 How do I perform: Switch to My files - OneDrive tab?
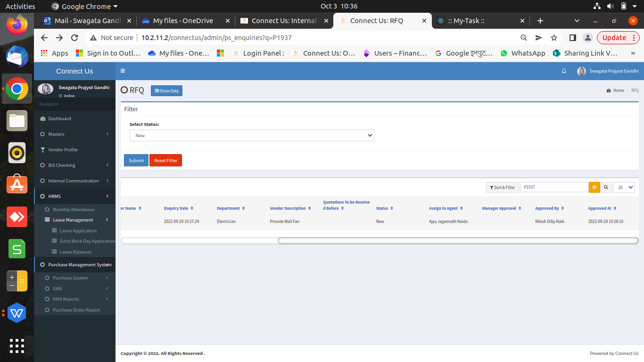185,21
